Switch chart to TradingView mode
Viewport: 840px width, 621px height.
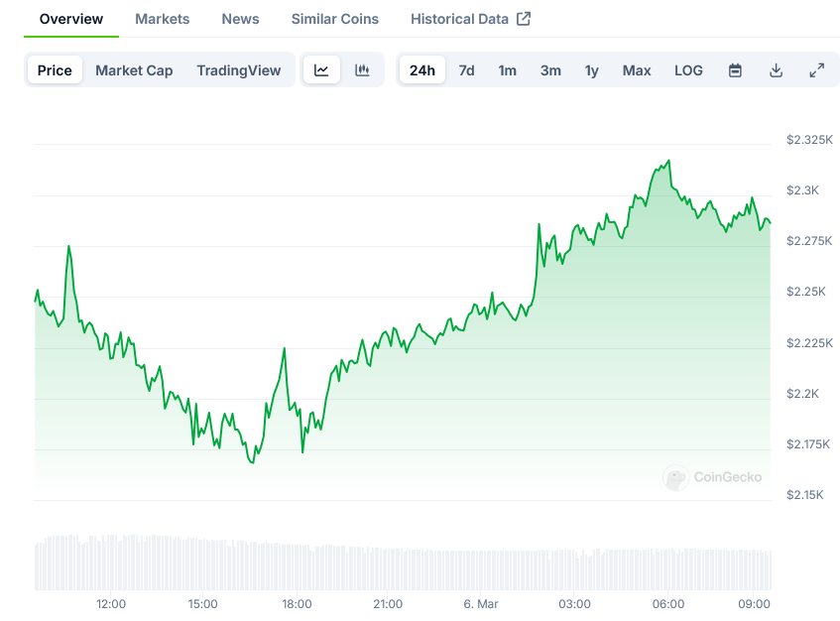[238, 70]
